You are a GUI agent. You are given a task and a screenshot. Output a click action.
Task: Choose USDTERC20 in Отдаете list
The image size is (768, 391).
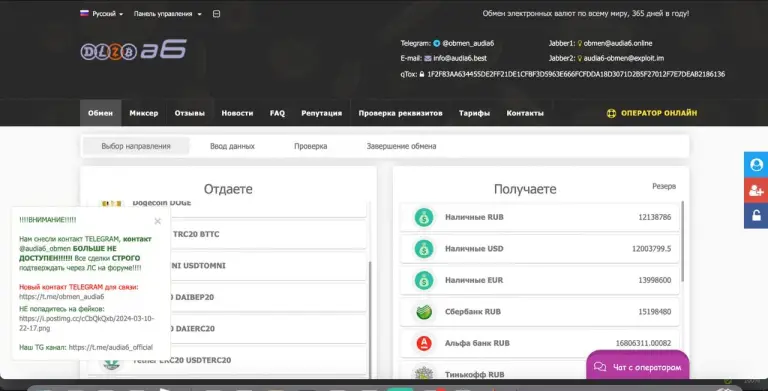pos(268,360)
